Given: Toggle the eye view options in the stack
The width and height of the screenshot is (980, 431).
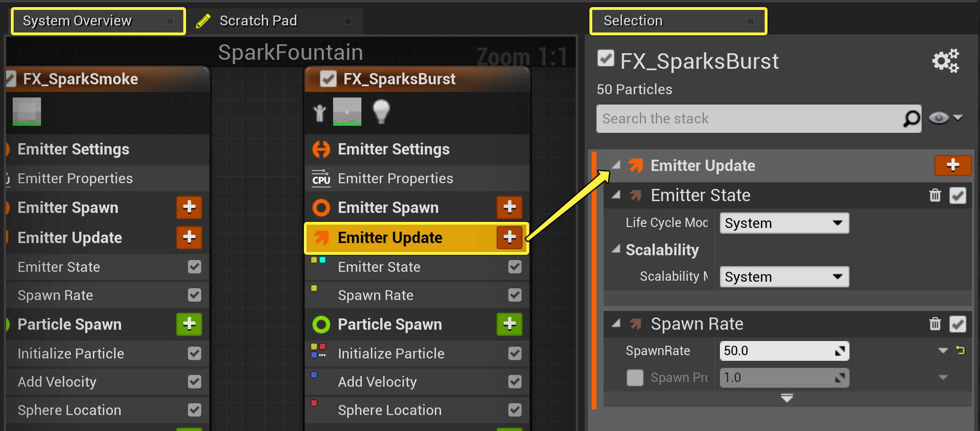Looking at the screenshot, I should pos(939,118).
